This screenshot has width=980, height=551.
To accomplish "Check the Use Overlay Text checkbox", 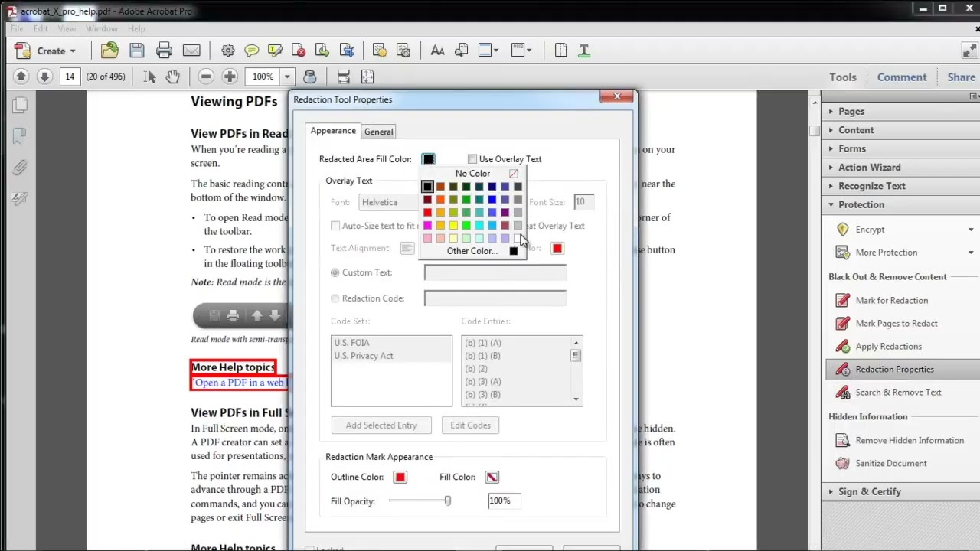I will tap(472, 159).
